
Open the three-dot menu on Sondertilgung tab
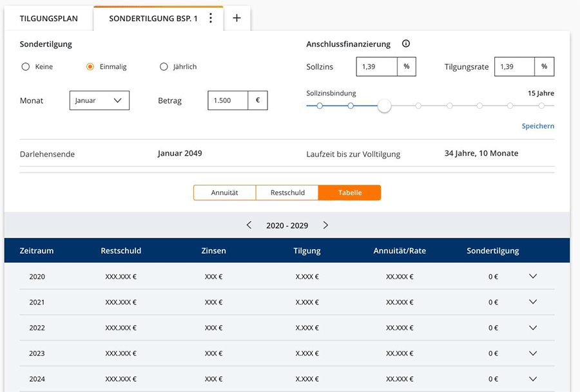coord(211,19)
